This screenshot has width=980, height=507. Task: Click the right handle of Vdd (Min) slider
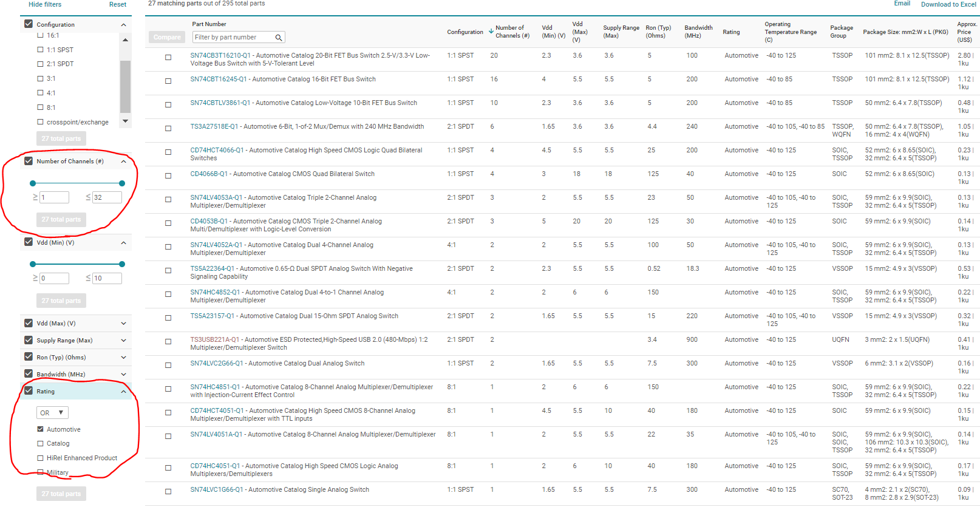pos(122,264)
